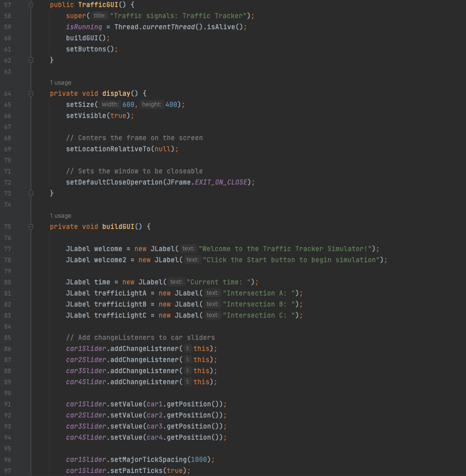This screenshot has height=476, width=466.
Task: Click setVisible on line 66
Action: (86, 115)
